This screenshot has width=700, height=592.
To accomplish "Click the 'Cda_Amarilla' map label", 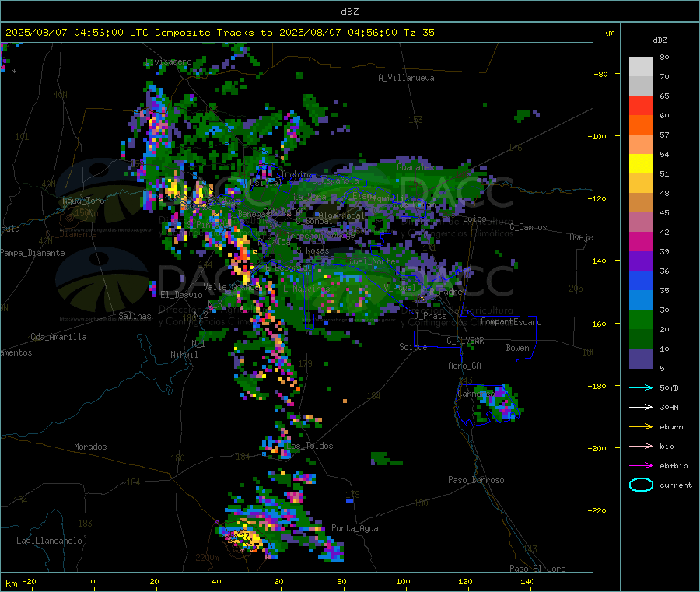I will click(58, 337).
